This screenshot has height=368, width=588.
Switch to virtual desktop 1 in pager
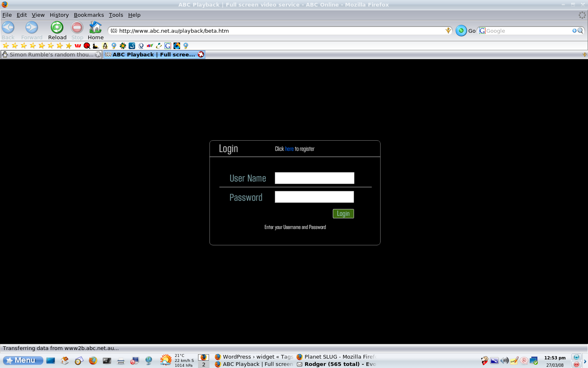pyautogui.click(x=204, y=357)
